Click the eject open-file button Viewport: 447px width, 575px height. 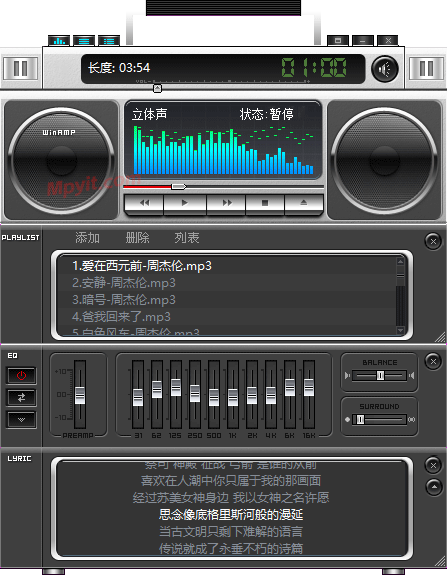coord(304,203)
